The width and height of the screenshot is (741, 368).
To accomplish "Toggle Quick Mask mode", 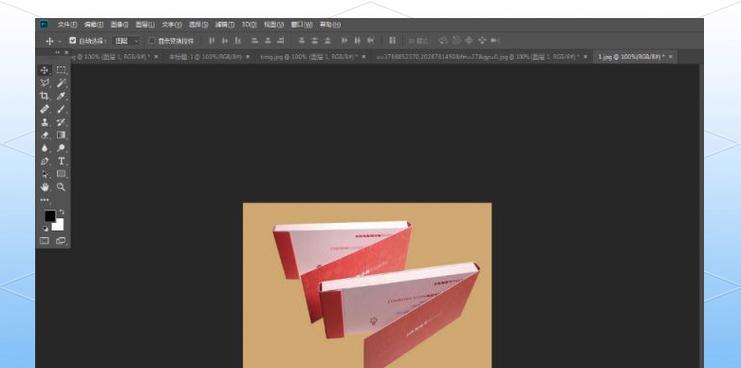I will tap(44, 240).
